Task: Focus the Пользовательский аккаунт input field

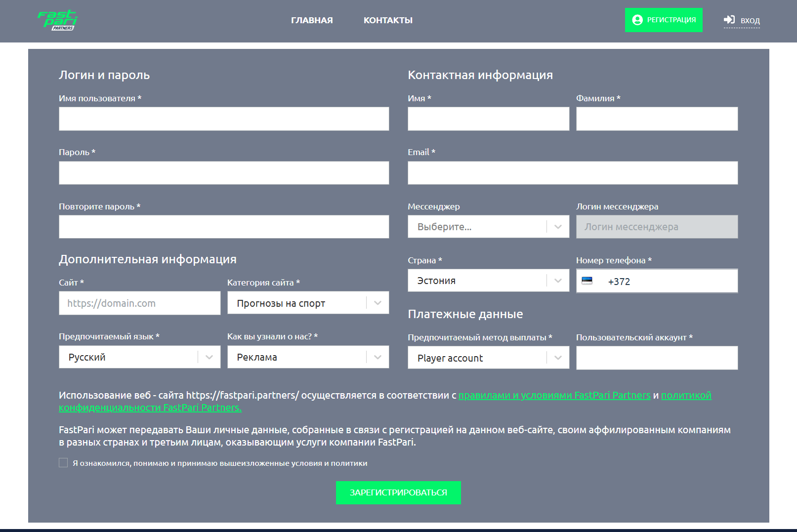Action: [x=656, y=358]
